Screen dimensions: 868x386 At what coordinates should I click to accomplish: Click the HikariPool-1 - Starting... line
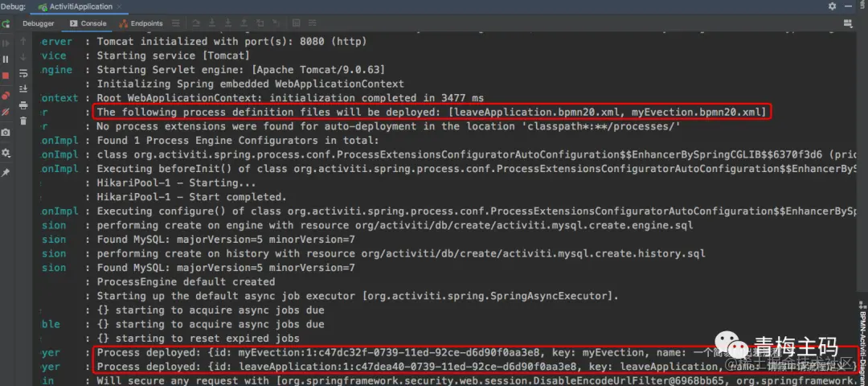pos(176,183)
